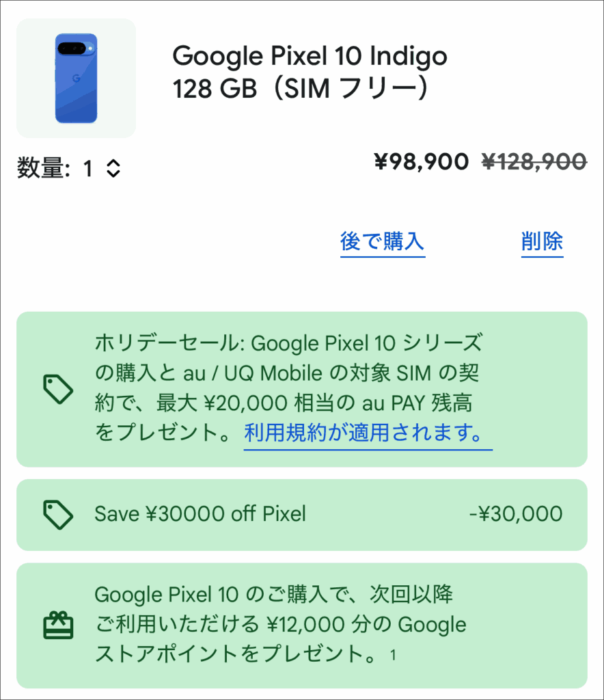
Task: Select the ¥12,000 Google ストアポイント promo text
Action: coord(280,624)
